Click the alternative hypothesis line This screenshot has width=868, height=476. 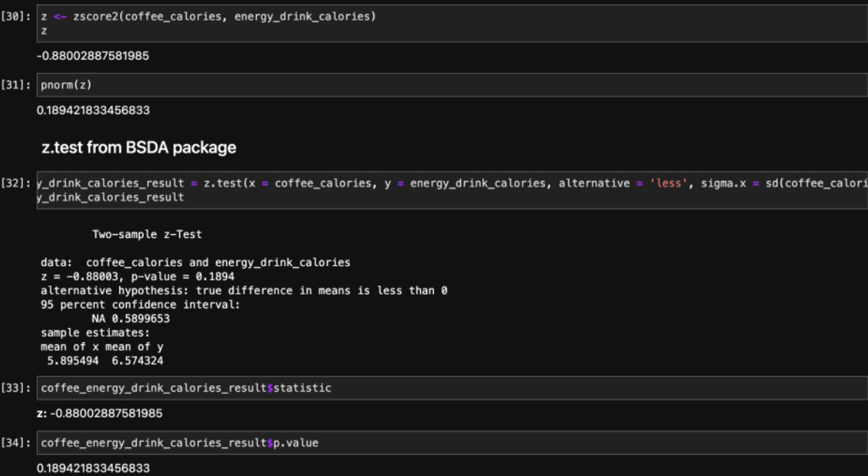point(244,291)
